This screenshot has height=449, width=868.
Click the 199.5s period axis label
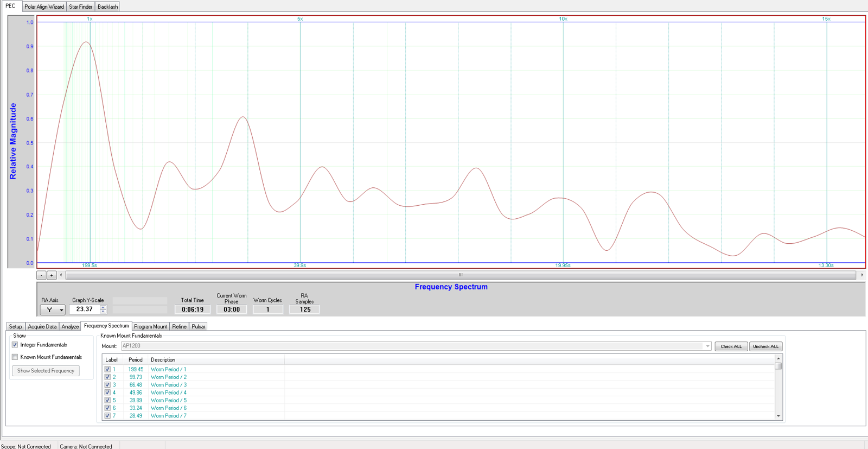point(90,265)
